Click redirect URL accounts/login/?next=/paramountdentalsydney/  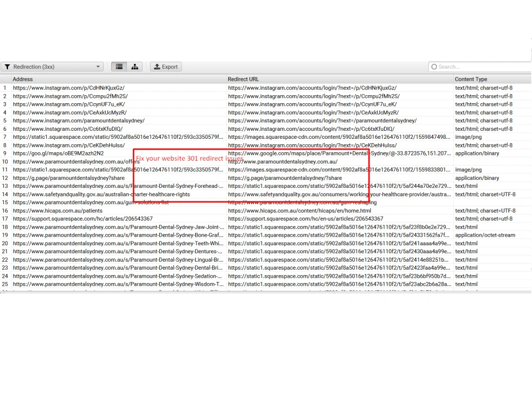322,121
